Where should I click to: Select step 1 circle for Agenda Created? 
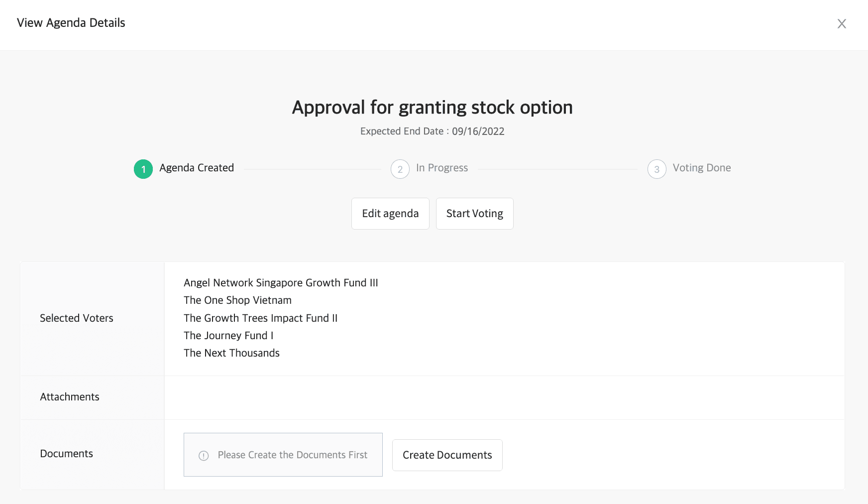coord(143,169)
